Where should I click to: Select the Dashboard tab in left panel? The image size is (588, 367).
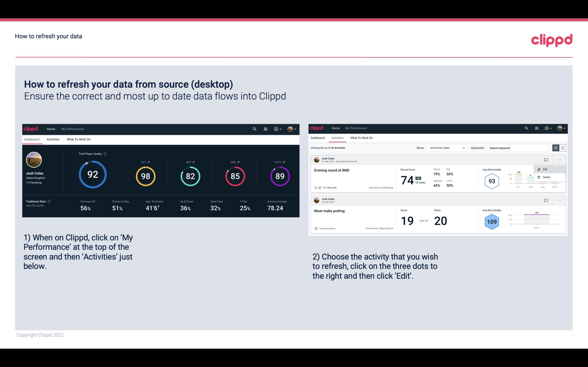click(32, 139)
